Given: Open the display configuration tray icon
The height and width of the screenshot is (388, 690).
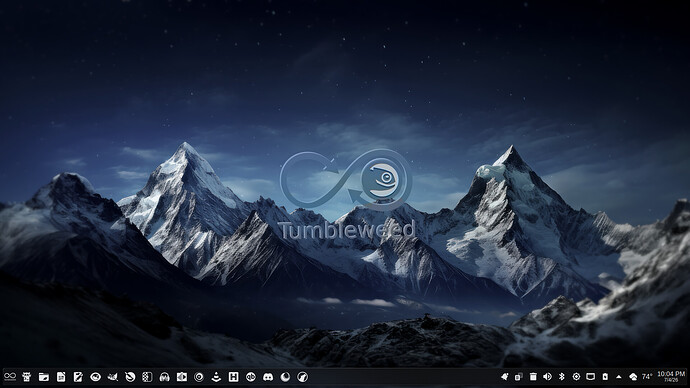Looking at the screenshot, I should (591, 377).
